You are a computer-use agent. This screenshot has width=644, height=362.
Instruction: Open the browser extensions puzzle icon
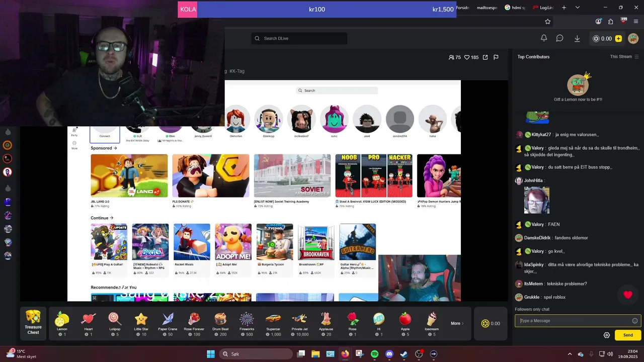611,22
